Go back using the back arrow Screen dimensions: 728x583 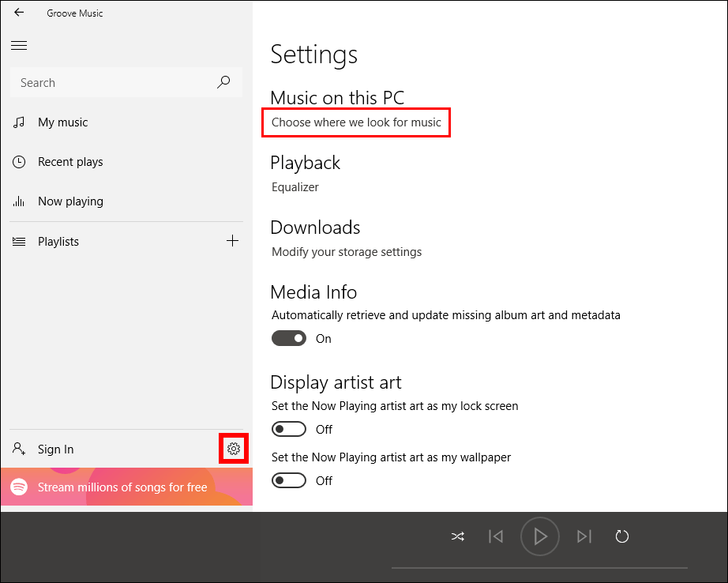(19, 13)
